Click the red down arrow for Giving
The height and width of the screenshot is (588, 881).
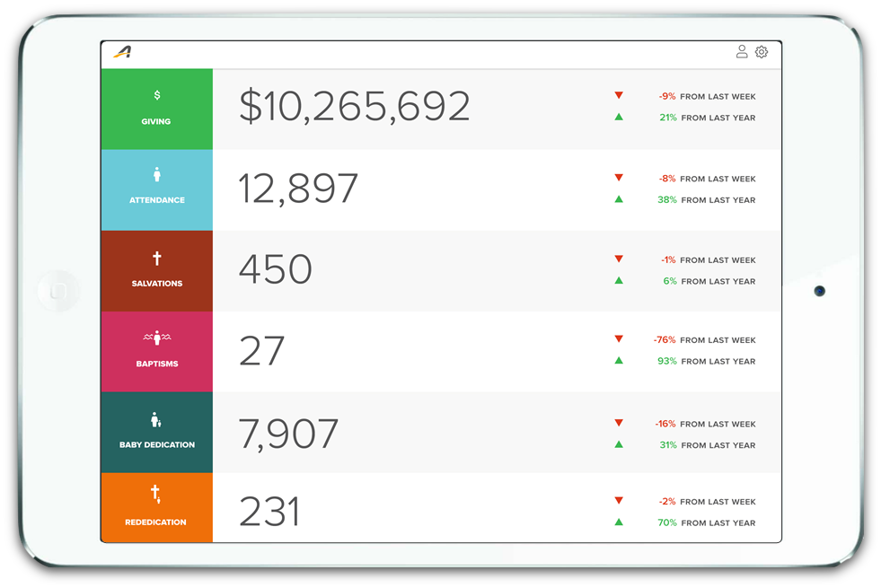[x=619, y=96]
